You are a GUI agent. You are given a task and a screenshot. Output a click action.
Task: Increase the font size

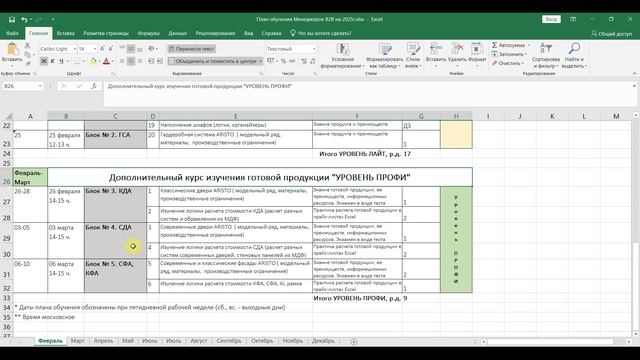(102, 49)
